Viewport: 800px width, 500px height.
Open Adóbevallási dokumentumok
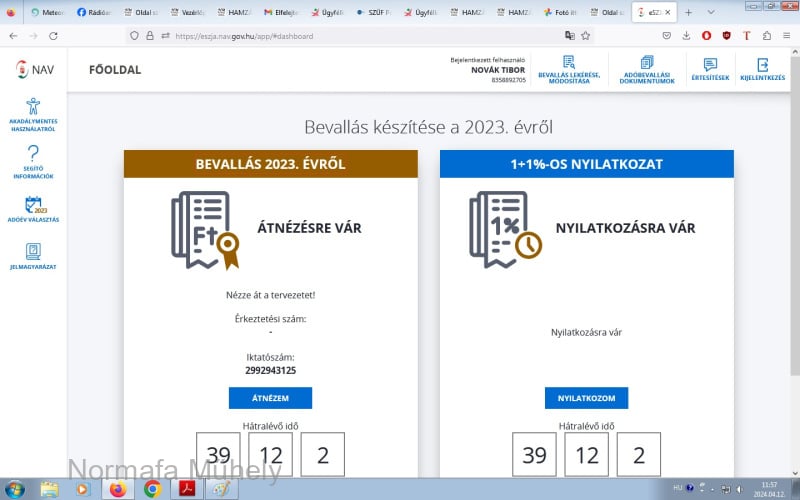click(647, 70)
